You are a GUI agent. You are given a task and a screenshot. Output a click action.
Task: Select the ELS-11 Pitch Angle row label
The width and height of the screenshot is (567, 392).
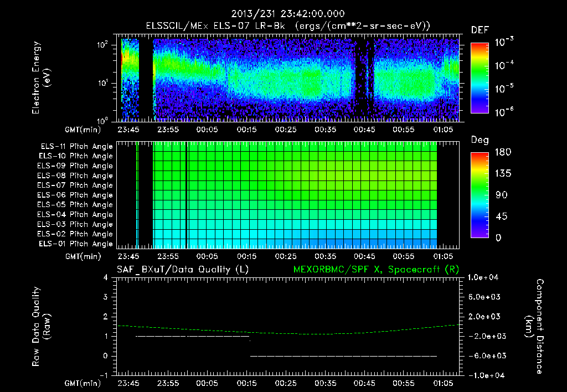click(76, 147)
